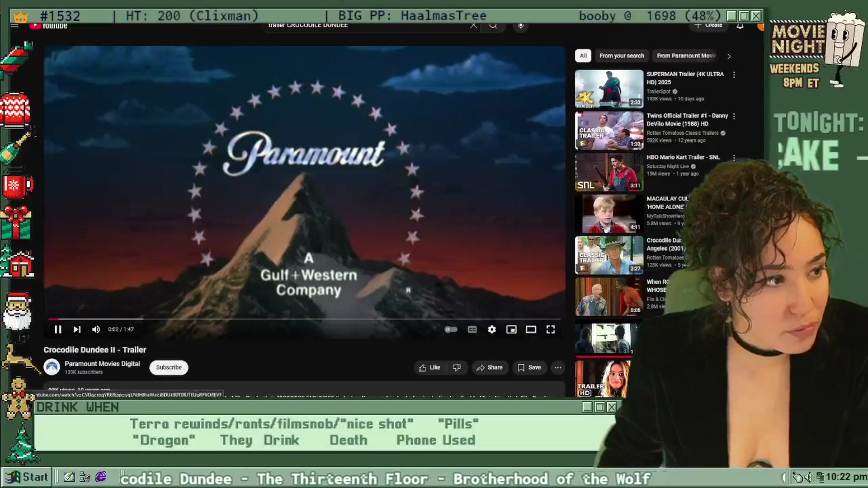Screen dimensions: 868x488
Task: Toggle closed captions on the video
Action: tap(472, 329)
